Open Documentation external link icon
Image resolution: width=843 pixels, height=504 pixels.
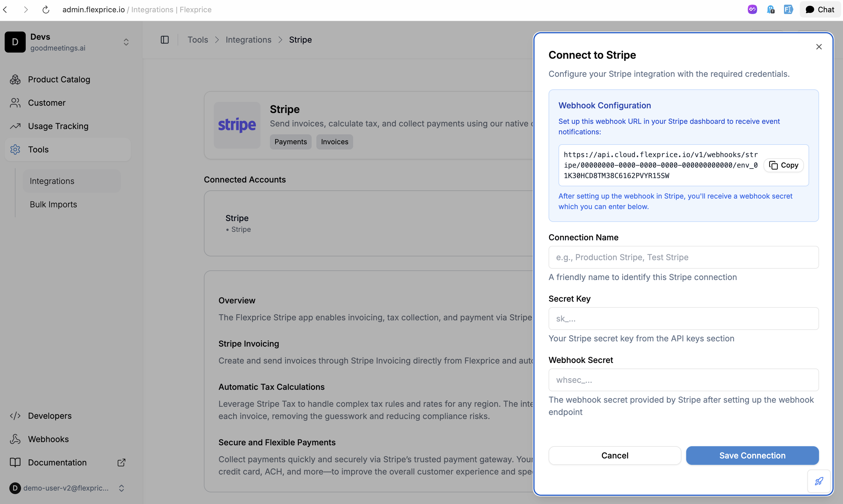coord(121,463)
